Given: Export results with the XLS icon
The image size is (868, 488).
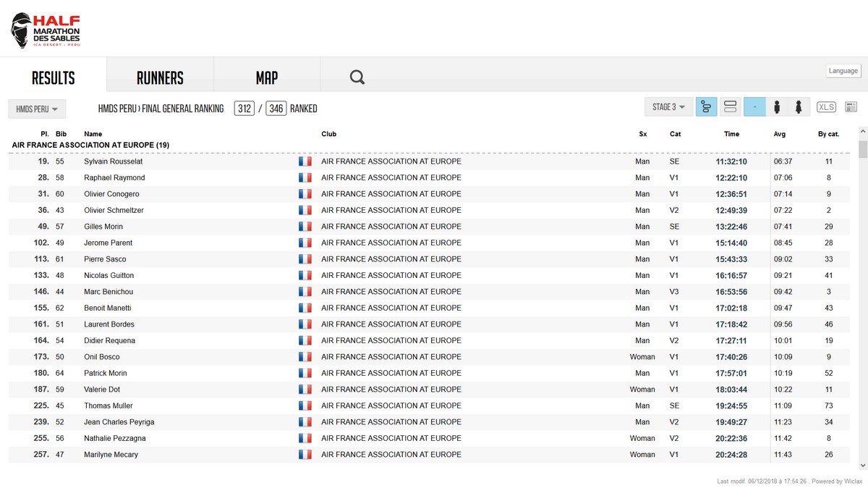Looking at the screenshot, I should pos(826,107).
